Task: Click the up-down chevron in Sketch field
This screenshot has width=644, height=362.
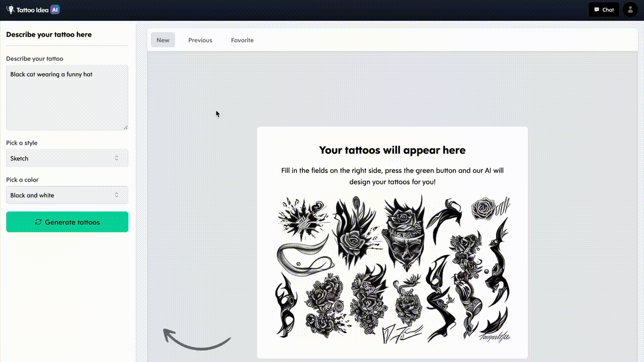Action: click(116, 158)
